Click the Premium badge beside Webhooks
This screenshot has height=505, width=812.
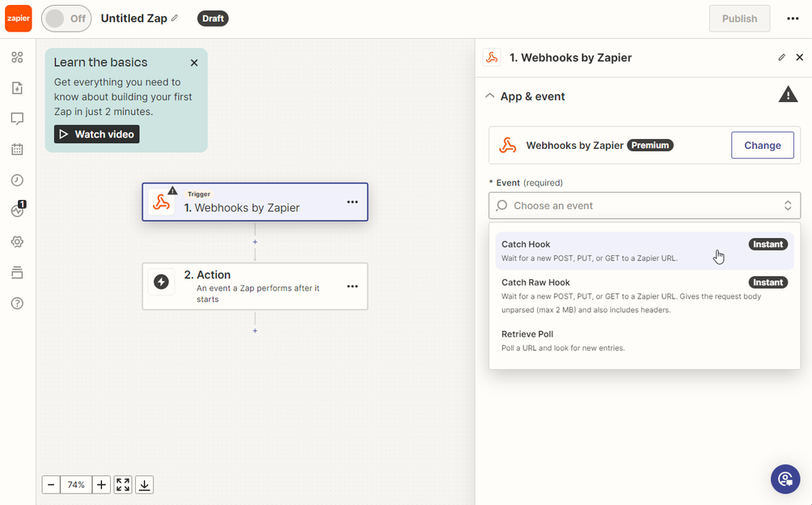pyautogui.click(x=650, y=145)
